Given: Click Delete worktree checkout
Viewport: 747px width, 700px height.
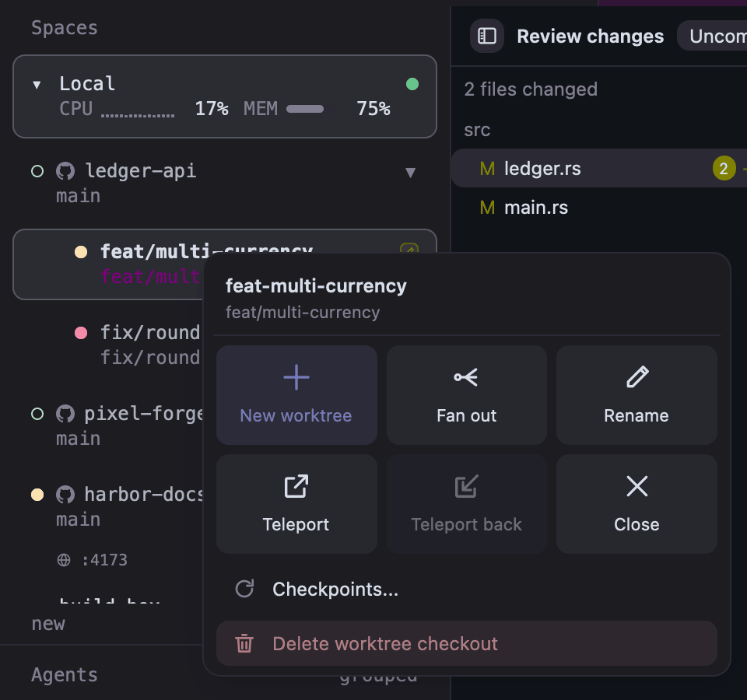Looking at the screenshot, I should click(467, 643).
